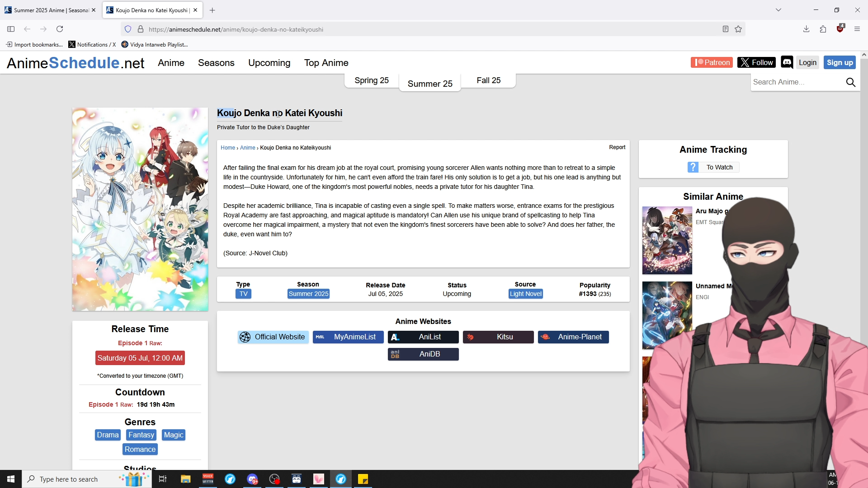Switch to the Summer 2025 Anime tab

click(50, 10)
